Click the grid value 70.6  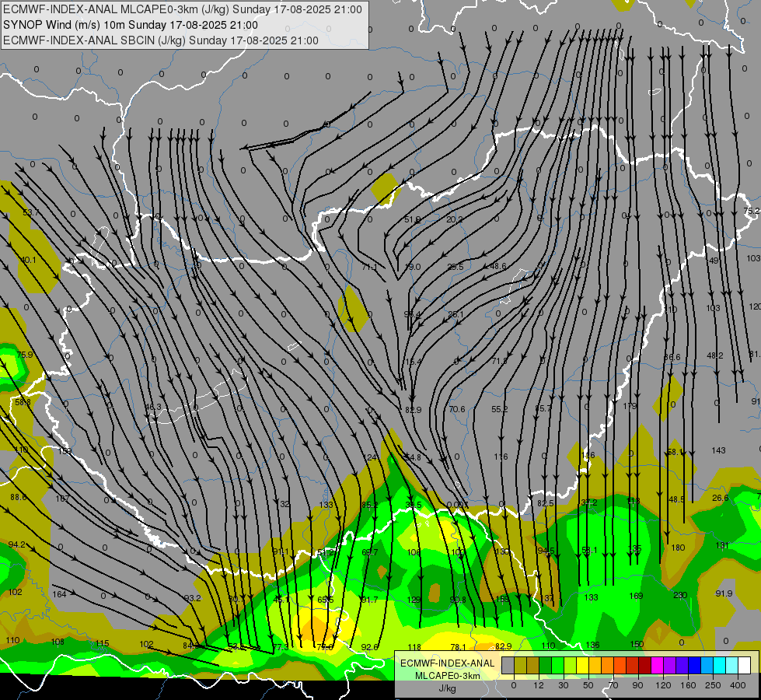click(x=457, y=409)
